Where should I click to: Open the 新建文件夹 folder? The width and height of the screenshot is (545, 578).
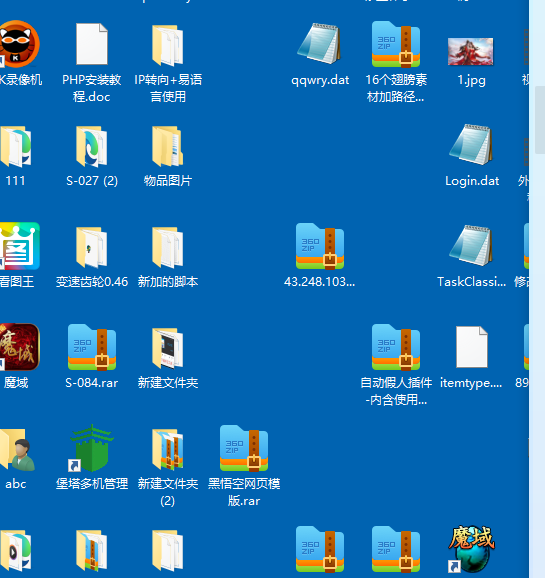point(168,348)
